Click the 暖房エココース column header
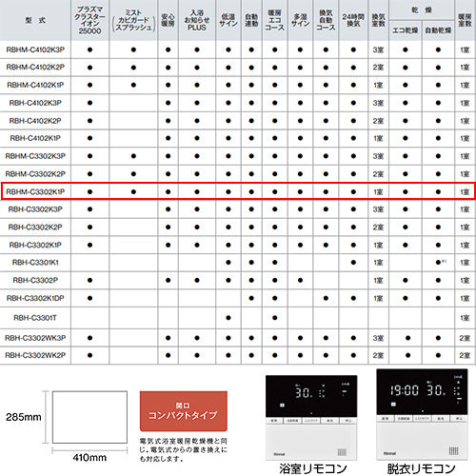Screen dimensions: 476x476 point(275,20)
